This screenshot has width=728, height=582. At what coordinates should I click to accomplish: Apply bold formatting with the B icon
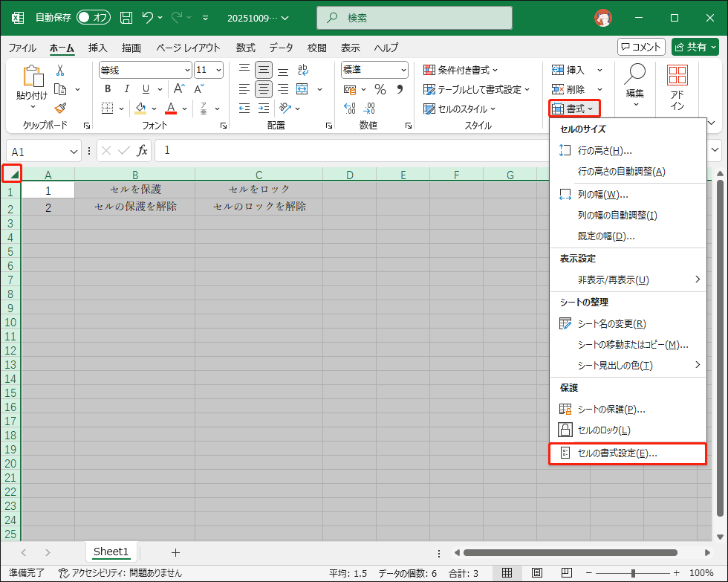(108, 89)
